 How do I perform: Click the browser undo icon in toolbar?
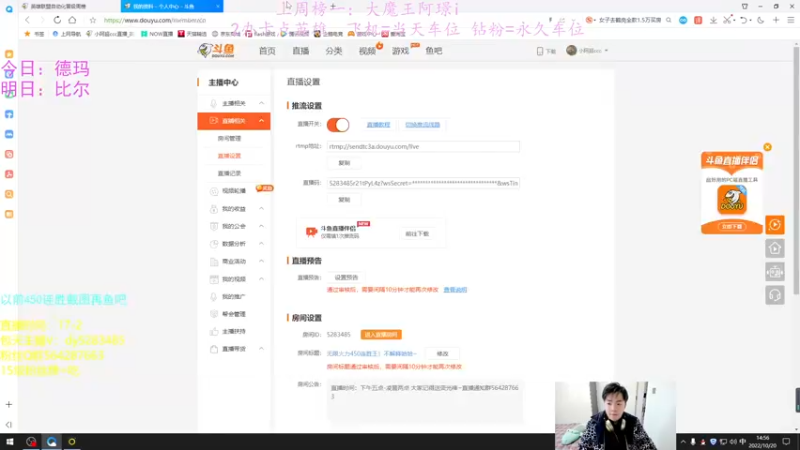click(x=744, y=20)
